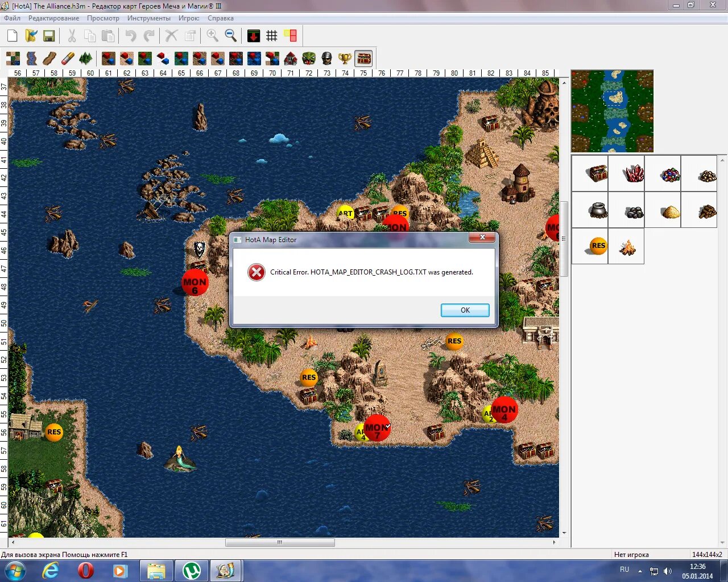Click the Paste clipboard icon

[108, 36]
